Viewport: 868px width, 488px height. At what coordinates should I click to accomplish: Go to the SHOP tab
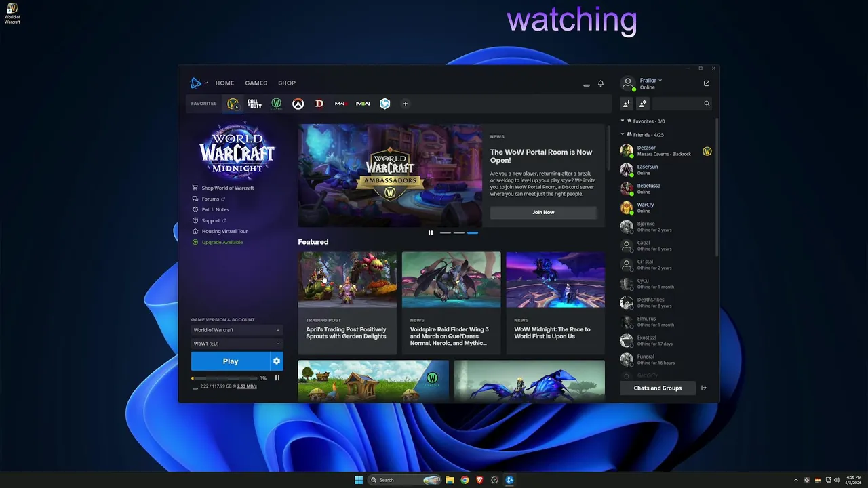coord(287,83)
